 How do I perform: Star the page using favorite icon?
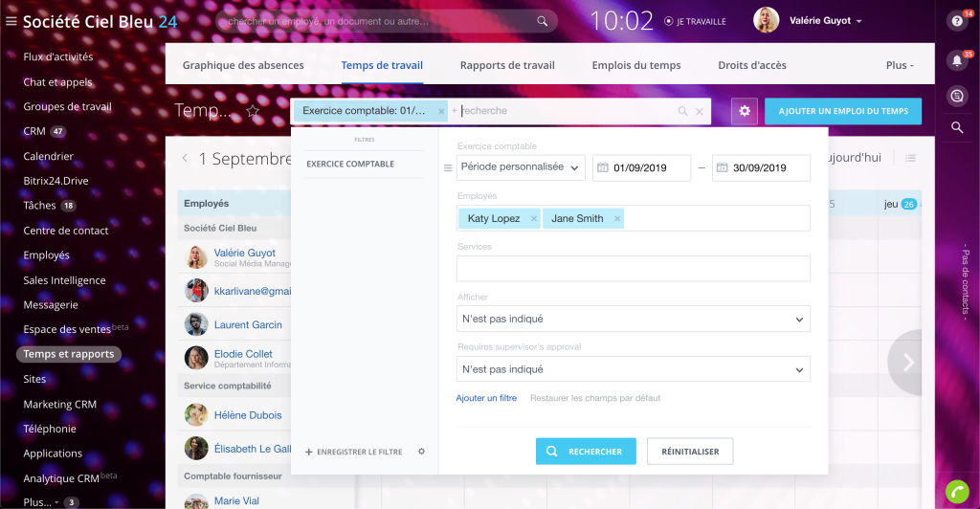(x=253, y=112)
